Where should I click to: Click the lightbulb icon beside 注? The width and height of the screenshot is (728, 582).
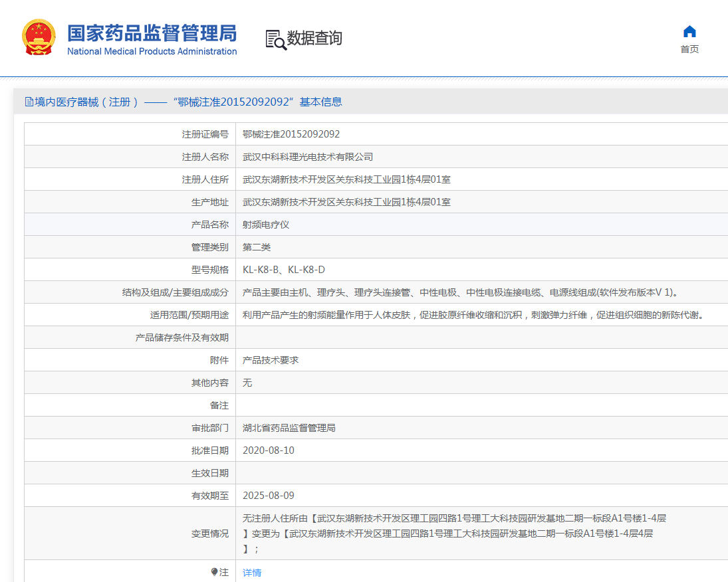[214, 572]
